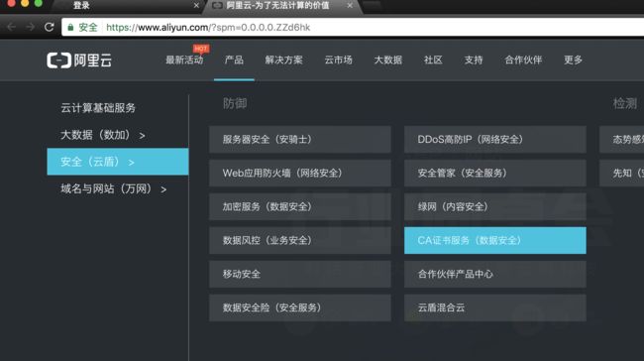Open the 支持 nav item
This screenshot has width=644, height=361.
point(474,60)
